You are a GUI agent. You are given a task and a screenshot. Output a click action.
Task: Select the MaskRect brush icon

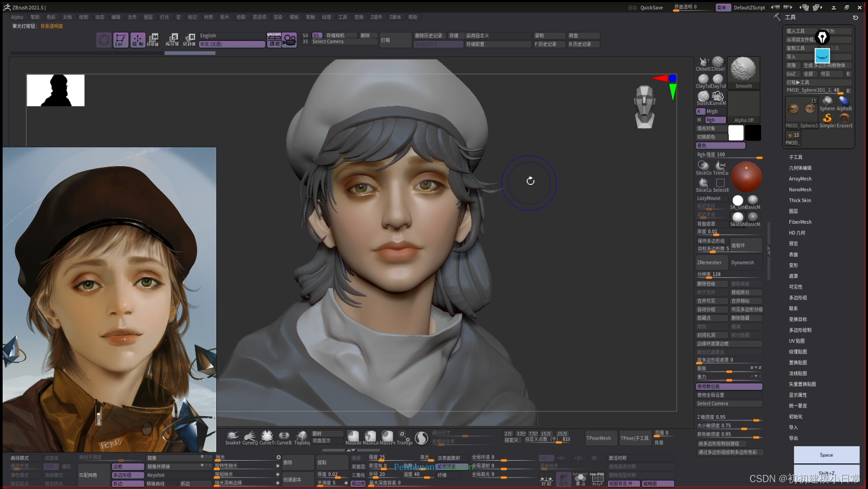point(354,437)
